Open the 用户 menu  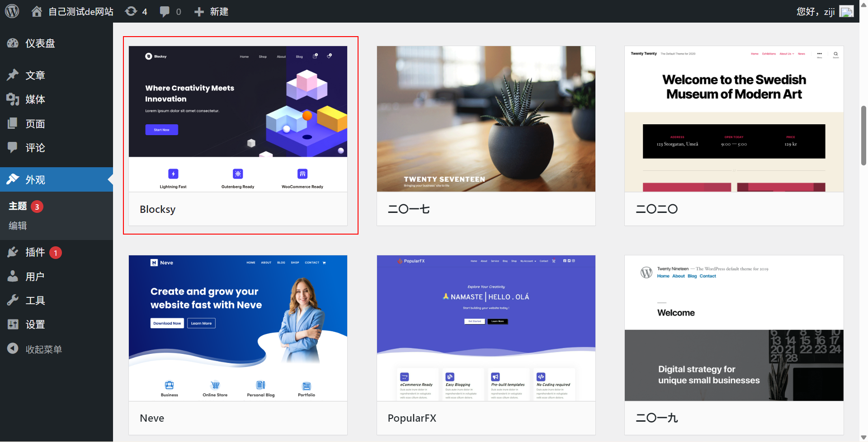(57, 276)
